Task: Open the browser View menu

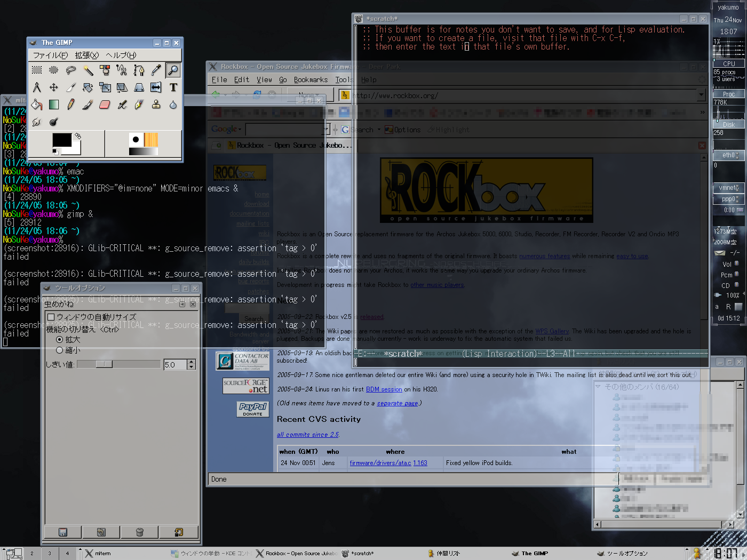Action: [264, 79]
